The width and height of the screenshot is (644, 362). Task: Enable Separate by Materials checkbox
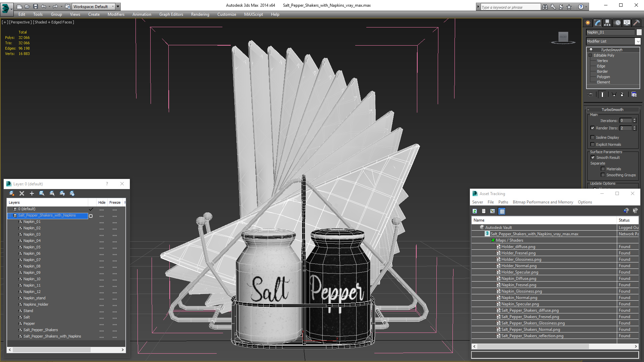point(603,169)
